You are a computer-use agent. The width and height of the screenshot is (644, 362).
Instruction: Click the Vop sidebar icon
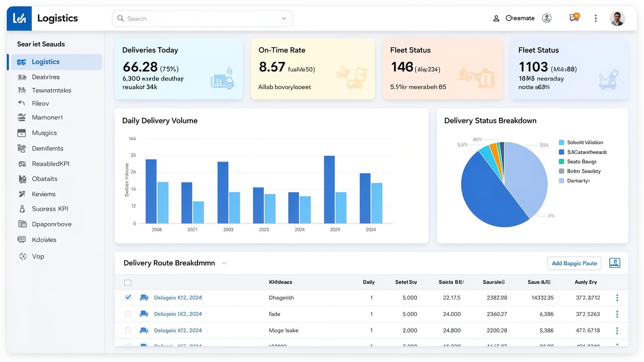click(x=23, y=256)
